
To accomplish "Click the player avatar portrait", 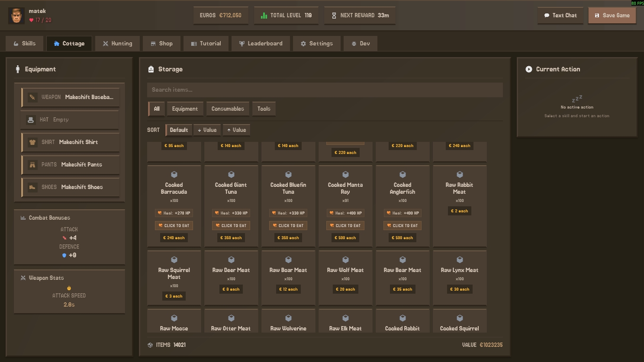I will coord(16,16).
